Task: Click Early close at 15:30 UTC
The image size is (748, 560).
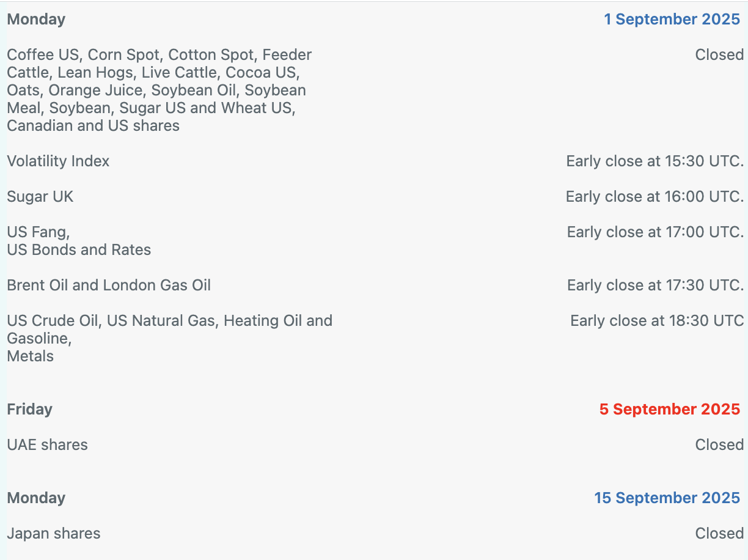Action: point(654,161)
